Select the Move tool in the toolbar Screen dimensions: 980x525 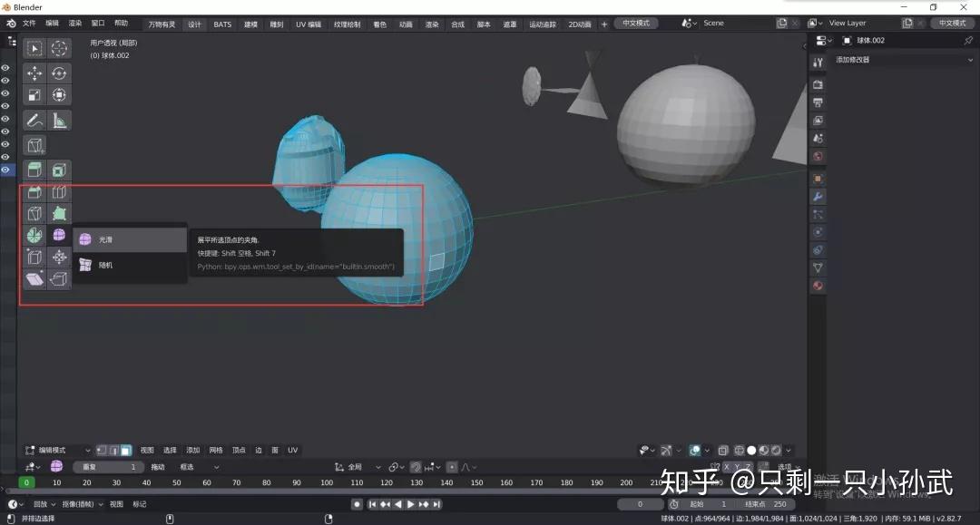click(34, 73)
